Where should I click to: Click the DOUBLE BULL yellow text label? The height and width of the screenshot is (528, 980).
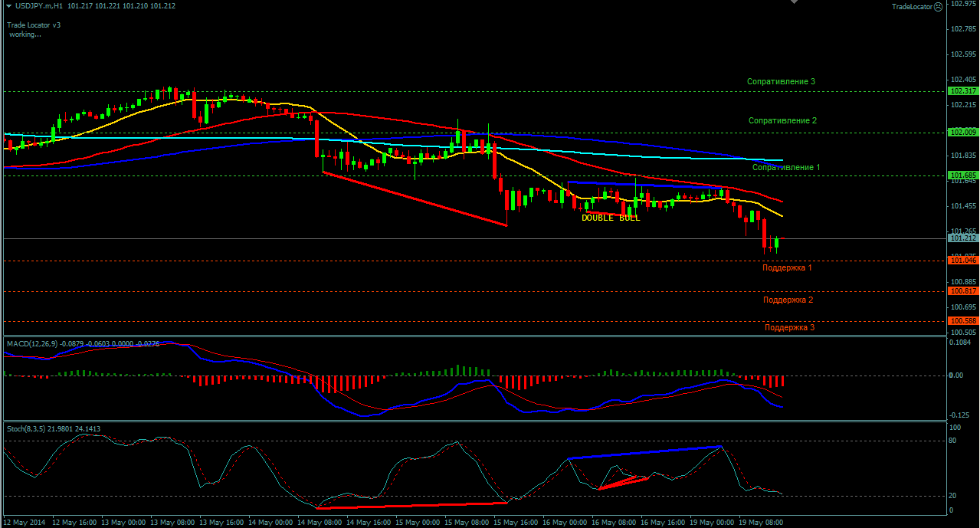(611, 218)
